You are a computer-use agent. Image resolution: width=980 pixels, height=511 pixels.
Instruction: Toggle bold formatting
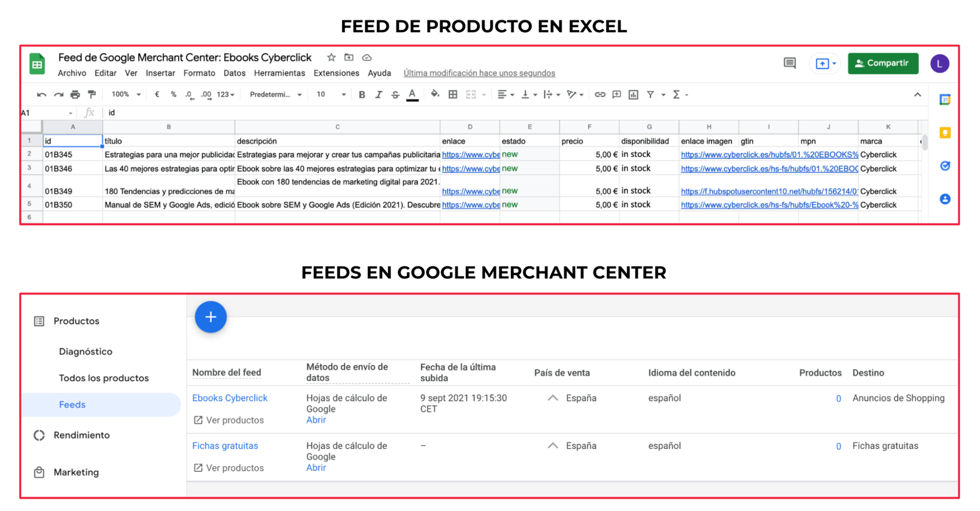coord(362,95)
